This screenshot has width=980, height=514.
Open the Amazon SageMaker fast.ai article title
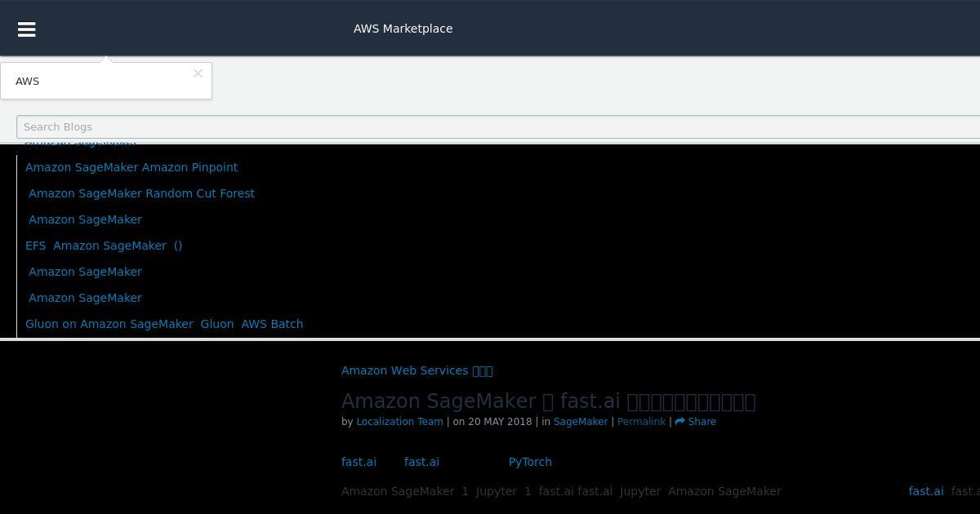click(548, 401)
